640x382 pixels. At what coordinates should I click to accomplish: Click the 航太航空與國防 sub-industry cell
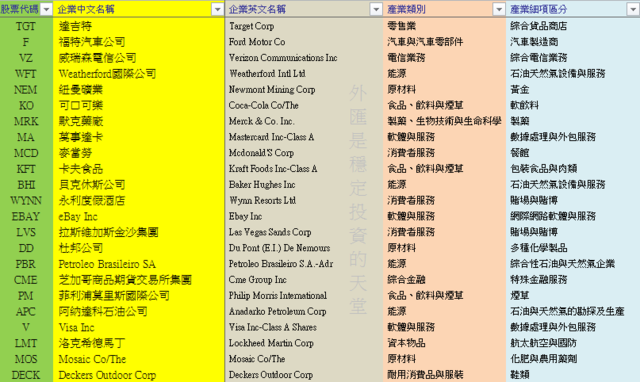(573, 343)
